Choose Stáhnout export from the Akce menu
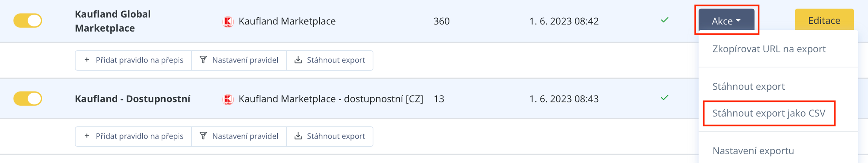Image resolution: width=868 pixels, height=163 pixels. (x=748, y=87)
